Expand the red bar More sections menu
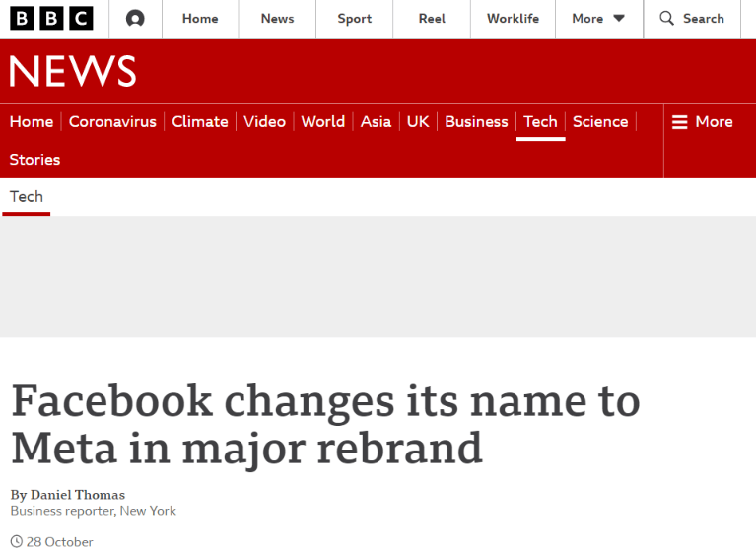 pyautogui.click(x=703, y=122)
